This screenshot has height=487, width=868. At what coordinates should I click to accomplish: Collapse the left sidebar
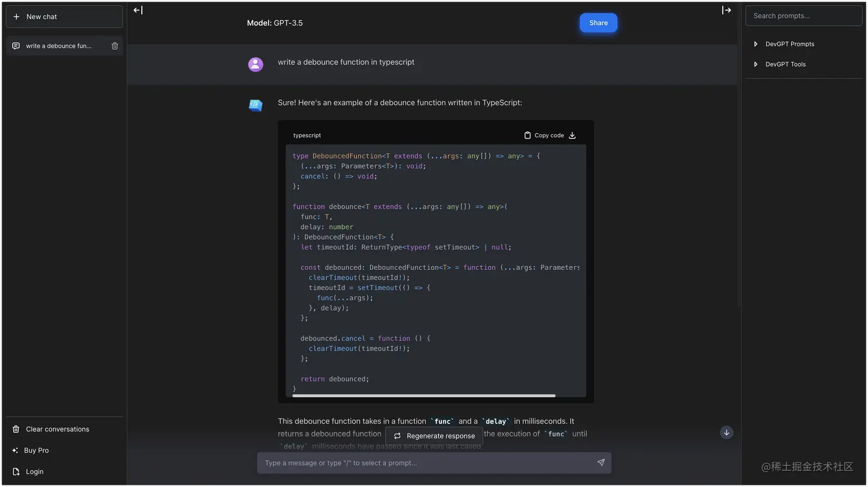[138, 10]
